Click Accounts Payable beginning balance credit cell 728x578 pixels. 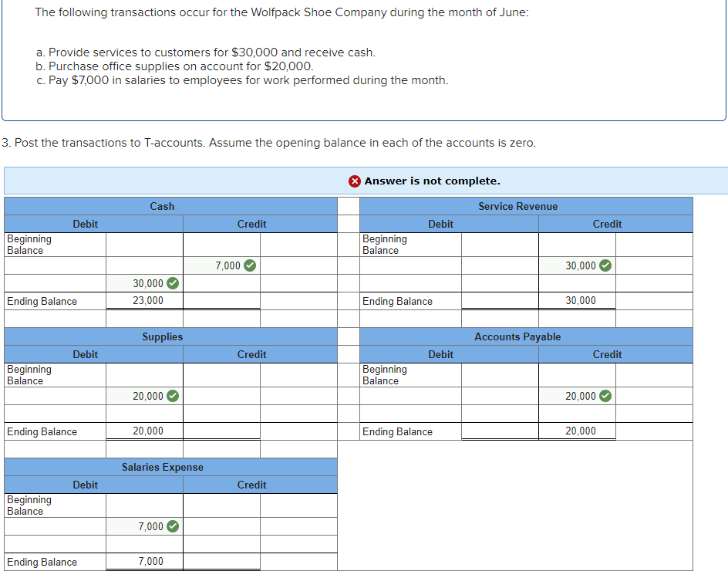577,375
